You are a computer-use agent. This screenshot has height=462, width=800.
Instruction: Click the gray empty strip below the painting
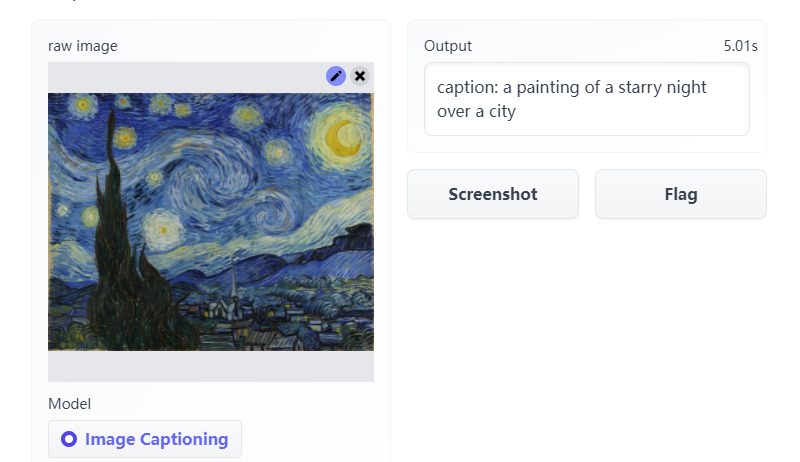pyautogui.click(x=211, y=366)
